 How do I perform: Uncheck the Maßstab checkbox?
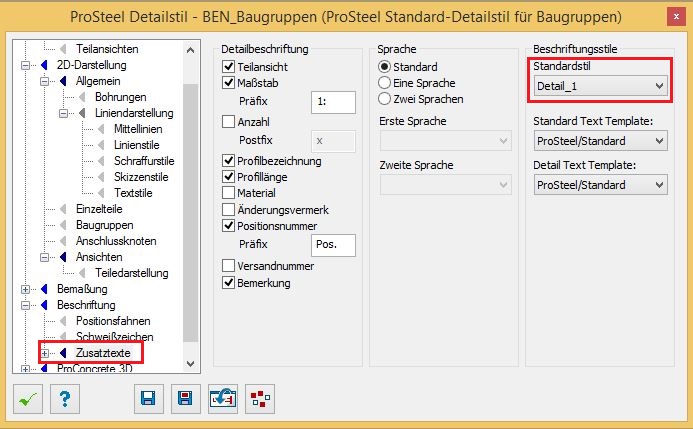228,83
